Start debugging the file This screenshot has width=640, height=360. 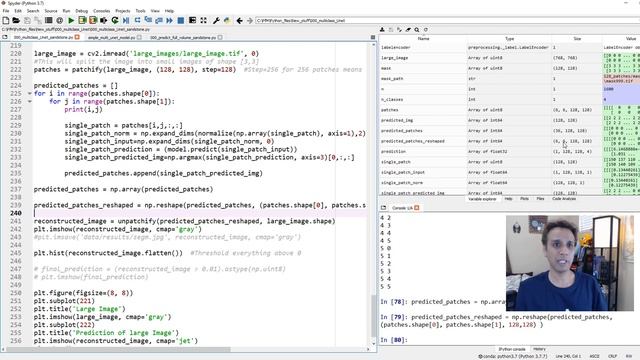coord(126,20)
